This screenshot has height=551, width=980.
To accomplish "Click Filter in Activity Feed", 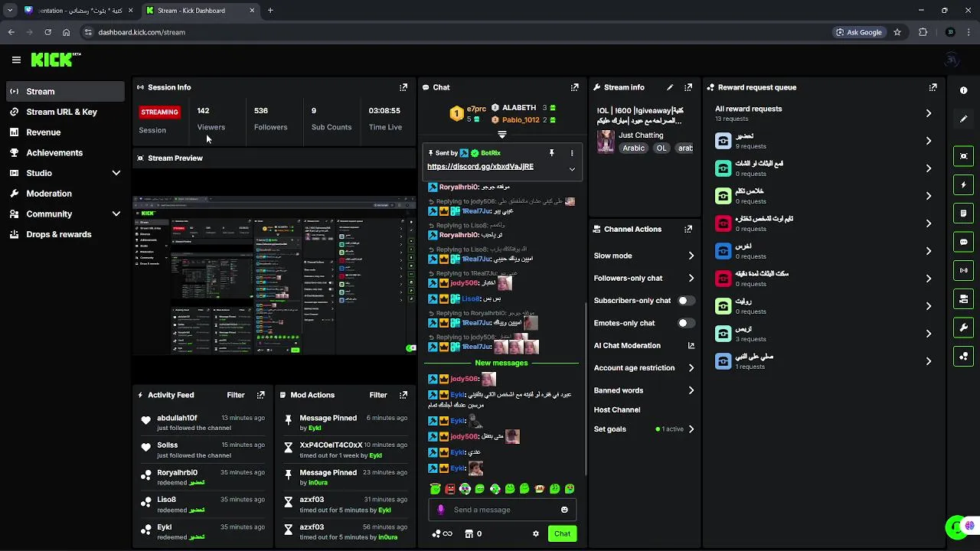I will coord(236,395).
